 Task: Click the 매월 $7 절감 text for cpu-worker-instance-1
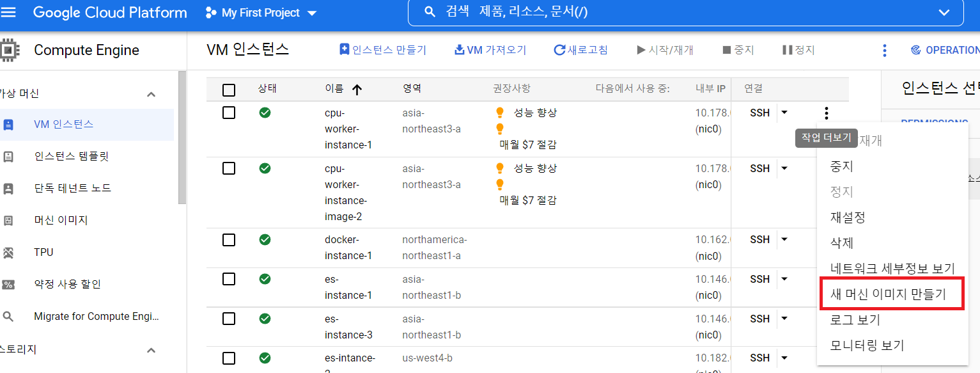click(528, 145)
